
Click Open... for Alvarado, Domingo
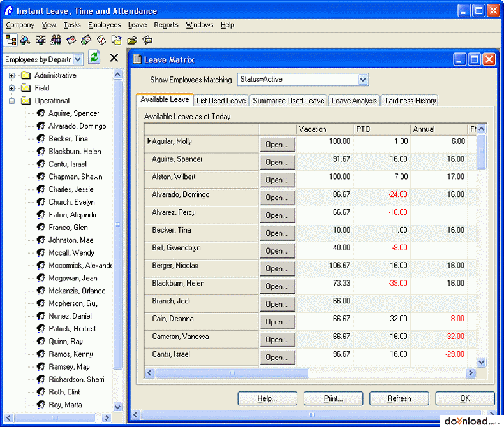tap(277, 198)
